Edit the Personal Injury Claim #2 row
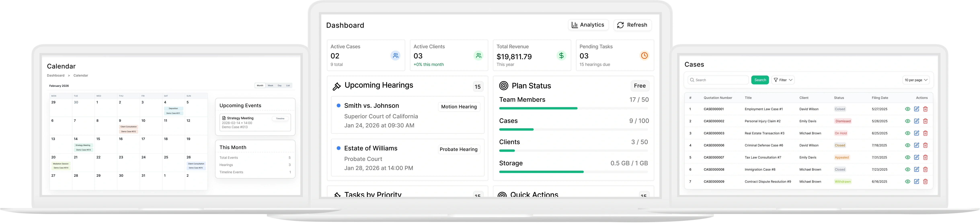 tap(916, 121)
